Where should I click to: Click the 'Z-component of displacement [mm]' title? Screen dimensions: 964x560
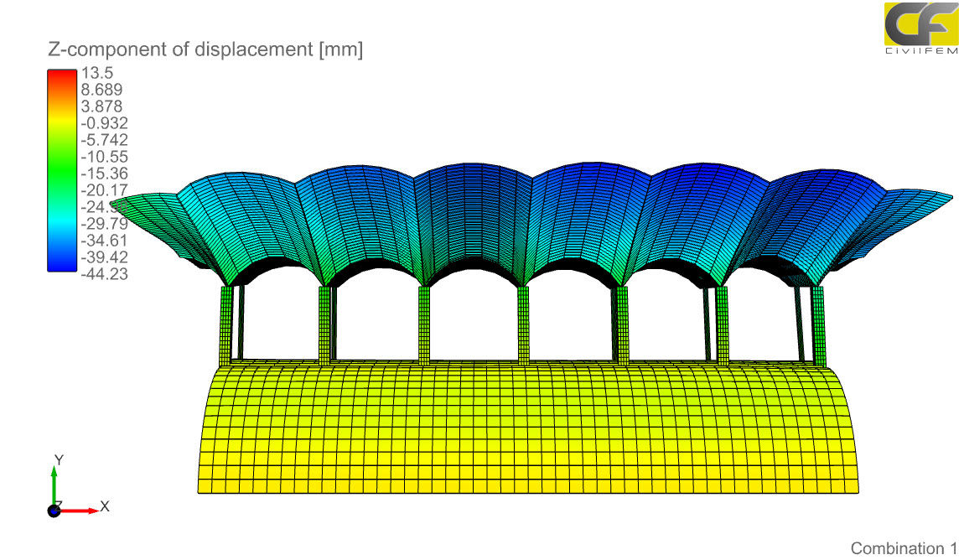click(x=205, y=49)
